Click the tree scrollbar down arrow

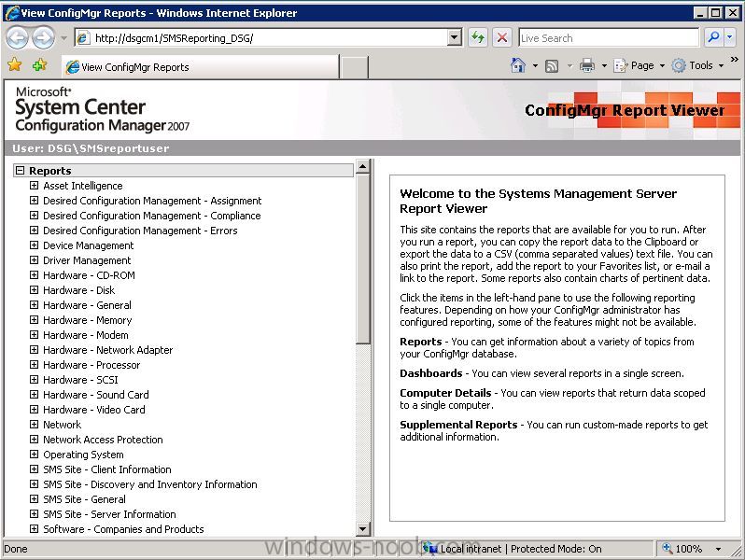(362, 528)
